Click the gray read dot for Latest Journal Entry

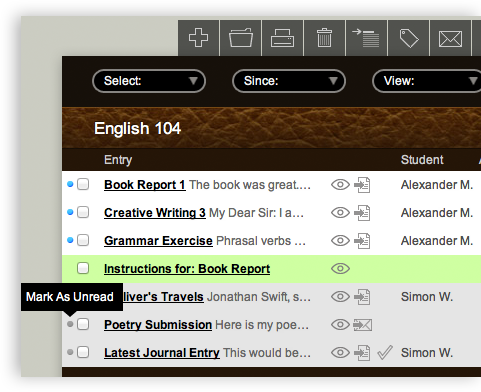pyautogui.click(x=70, y=352)
